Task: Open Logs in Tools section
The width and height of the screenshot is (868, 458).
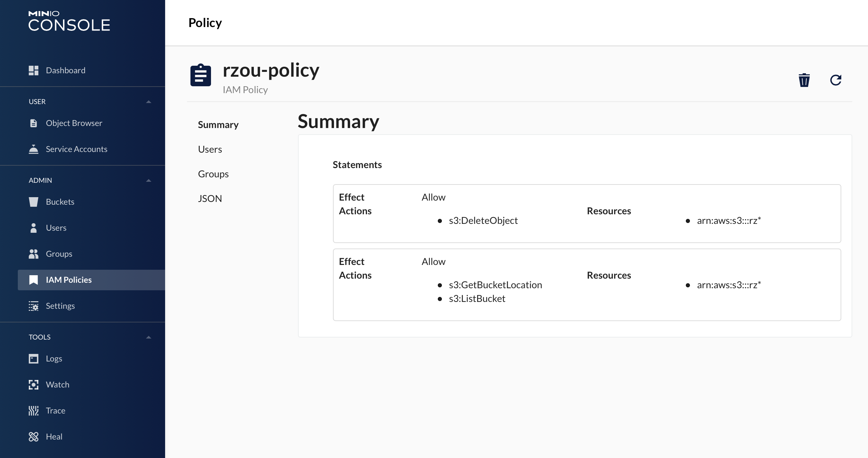Action: click(54, 359)
